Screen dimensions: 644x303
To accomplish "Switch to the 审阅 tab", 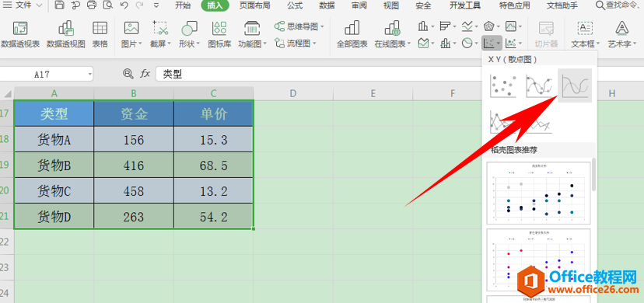I will tap(359, 5).
